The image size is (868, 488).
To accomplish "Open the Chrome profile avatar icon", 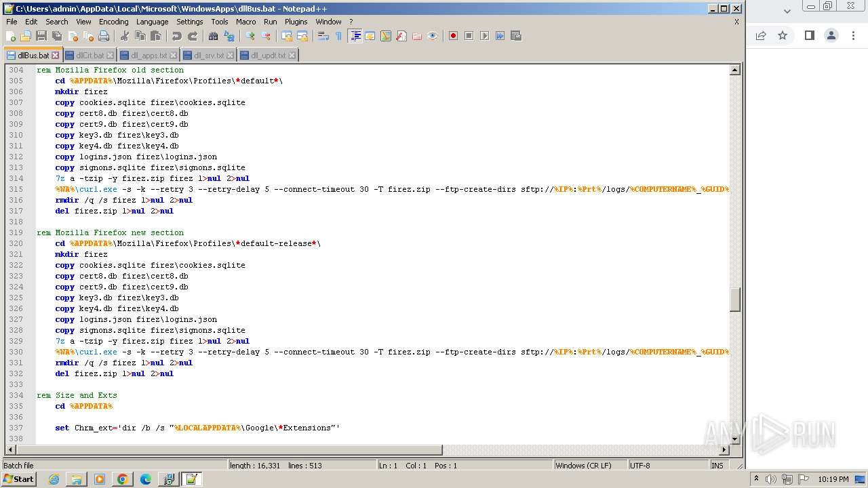I will (831, 36).
